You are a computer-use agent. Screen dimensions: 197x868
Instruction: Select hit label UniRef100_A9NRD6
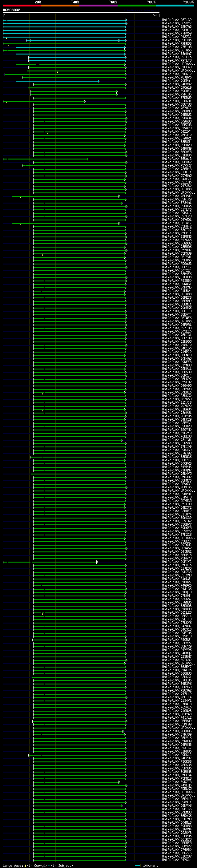click(x=176, y=44)
